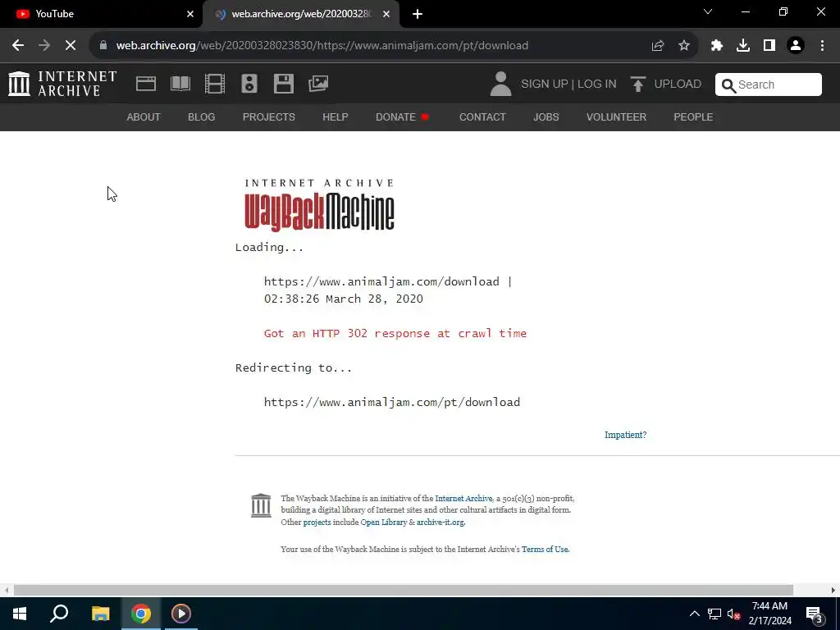The width and height of the screenshot is (840, 630).
Task: Open Windows taskbar search
Action: [59, 614]
